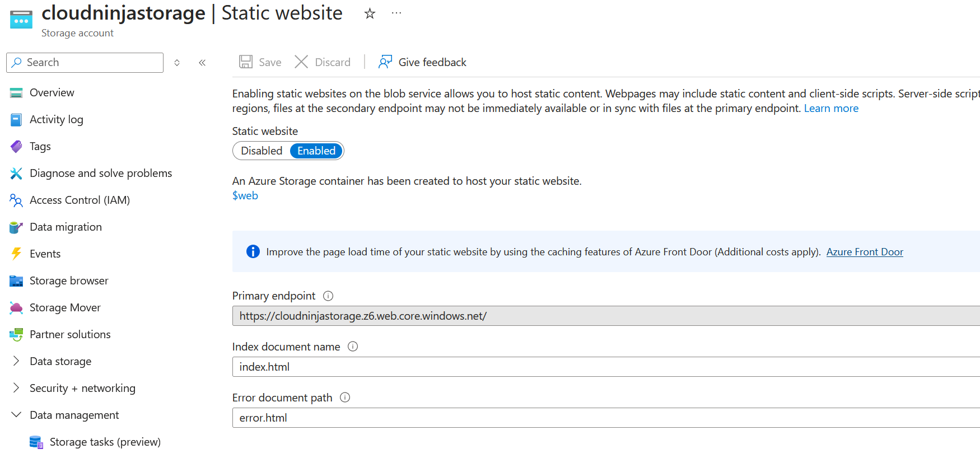
Task: Click the Access Control (IAM) people icon
Action: pyautogui.click(x=16, y=200)
